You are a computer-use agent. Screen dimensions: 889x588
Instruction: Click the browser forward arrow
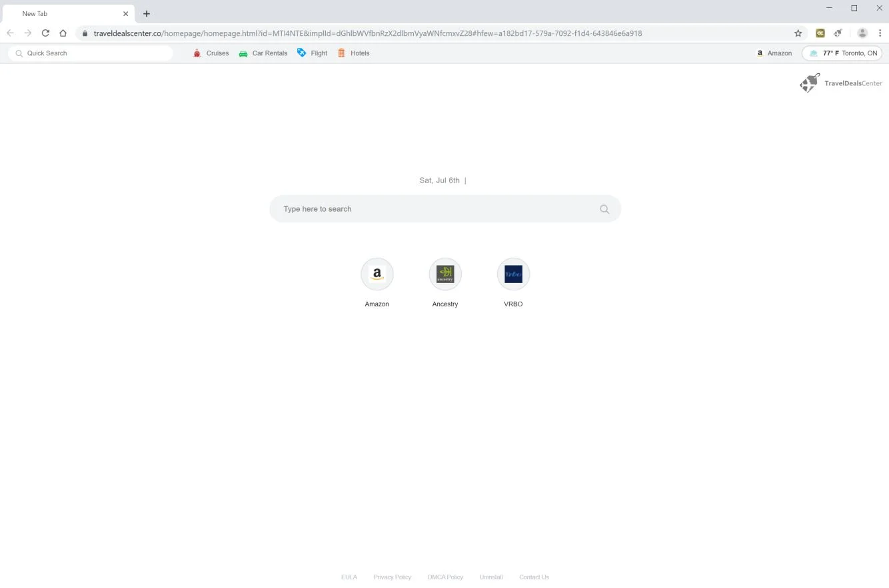coord(28,33)
